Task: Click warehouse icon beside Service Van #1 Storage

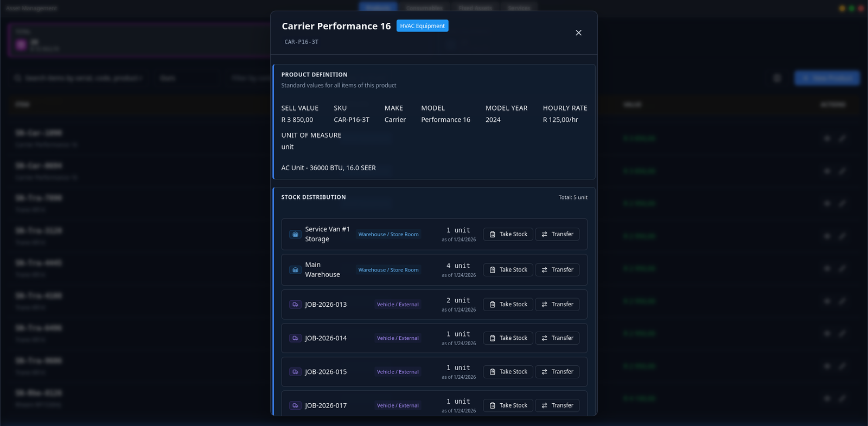Action: point(295,234)
